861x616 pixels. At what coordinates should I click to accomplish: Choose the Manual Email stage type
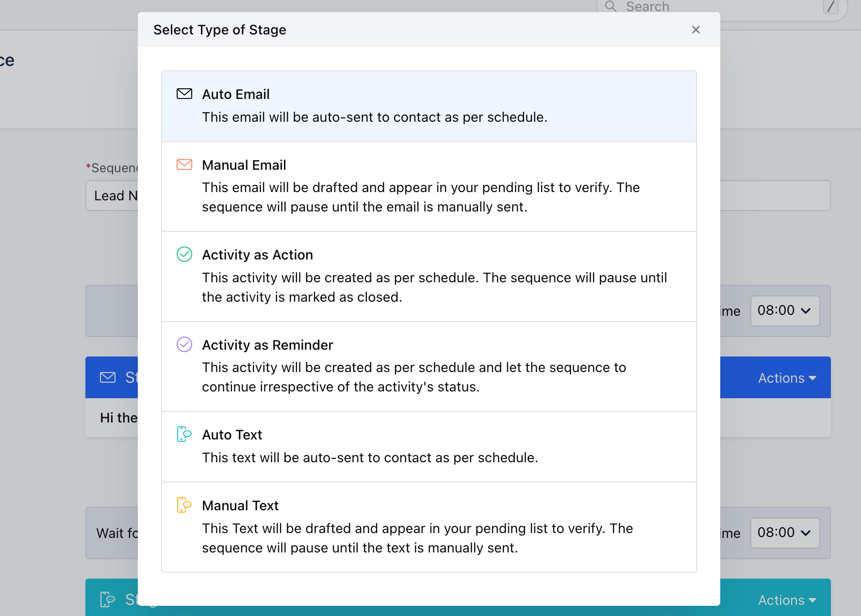429,187
